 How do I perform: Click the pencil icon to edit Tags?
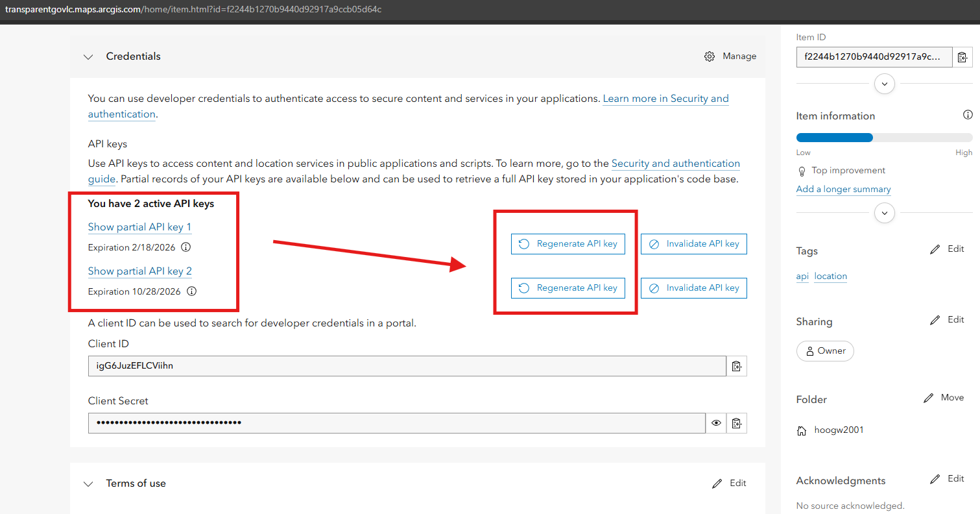pos(935,249)
